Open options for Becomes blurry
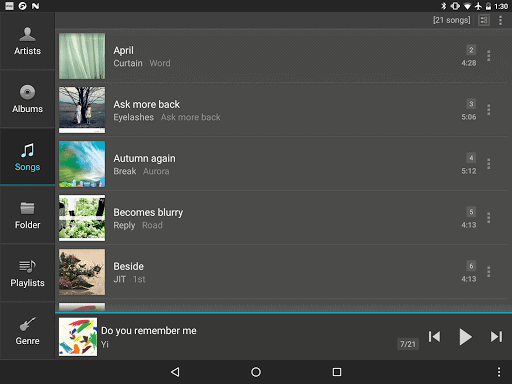This screenshot has height=384, width=512. click(489, 218)
